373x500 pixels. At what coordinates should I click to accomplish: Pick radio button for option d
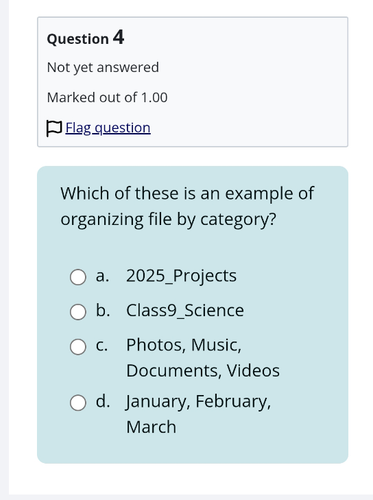pyautogui.click(x=78, y=403)
